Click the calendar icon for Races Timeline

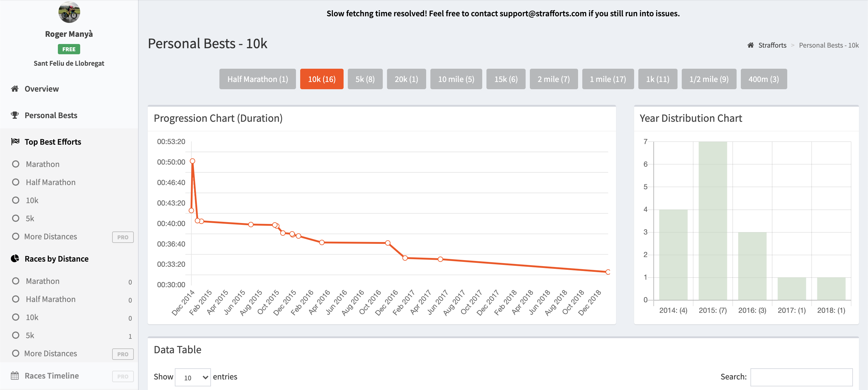(x=15, y=376)
